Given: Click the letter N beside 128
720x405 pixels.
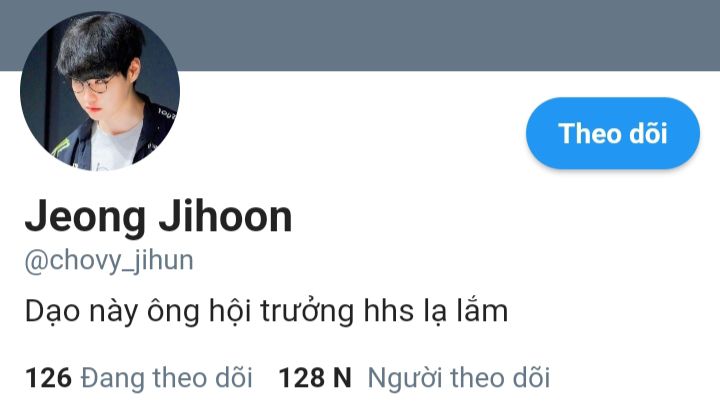Looking at the screenshot, I should (x=342, y=378).
